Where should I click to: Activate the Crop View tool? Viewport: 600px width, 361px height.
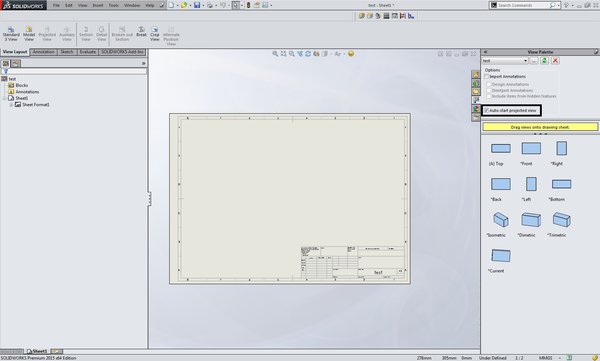[155, 34]
